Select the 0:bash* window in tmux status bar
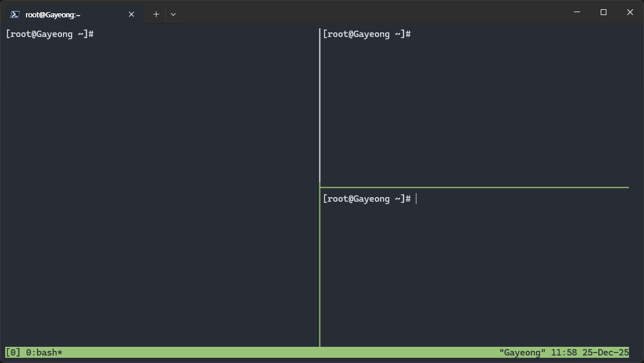 tap(44, 352)
